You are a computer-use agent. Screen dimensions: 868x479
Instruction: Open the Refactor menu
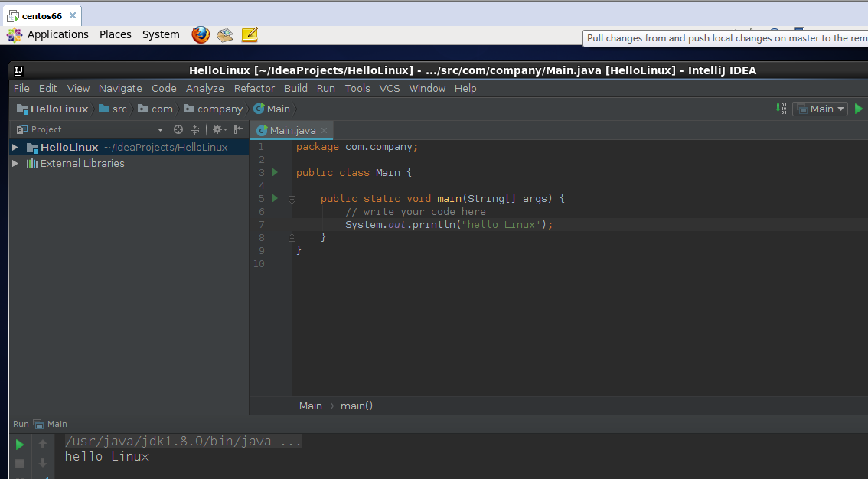254,89
